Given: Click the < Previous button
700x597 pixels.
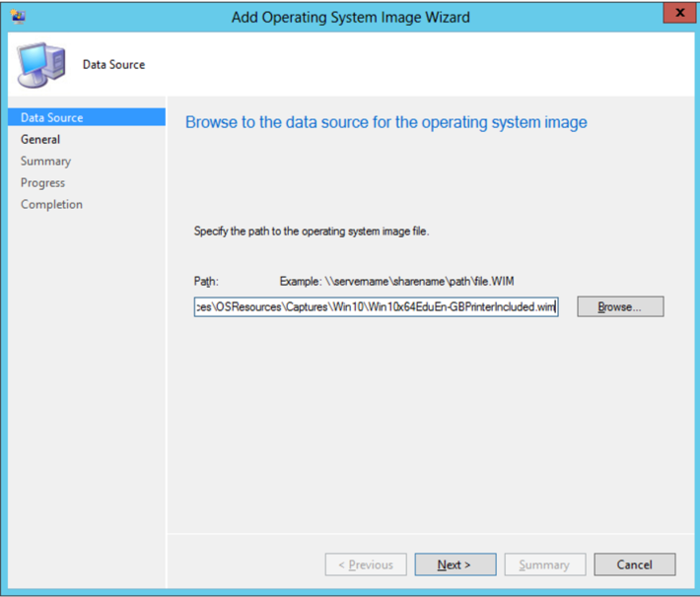Looking at the screenshot, I should [x=366, y=564].
